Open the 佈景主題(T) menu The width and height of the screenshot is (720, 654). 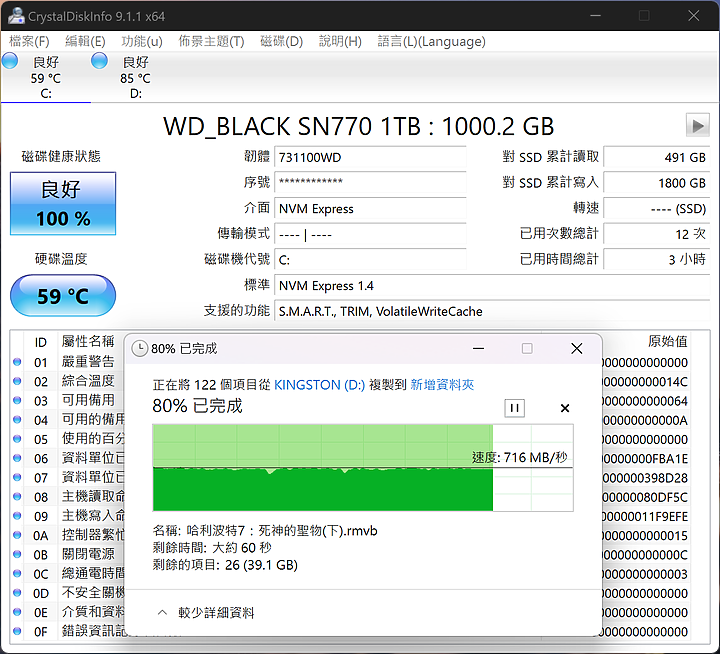[x=211, y=41]
